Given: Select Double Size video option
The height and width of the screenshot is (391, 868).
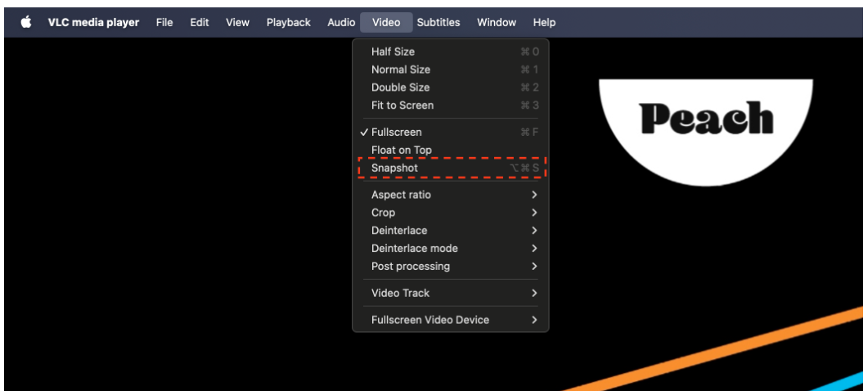Looking at the screenshot, I should (400, 88).
